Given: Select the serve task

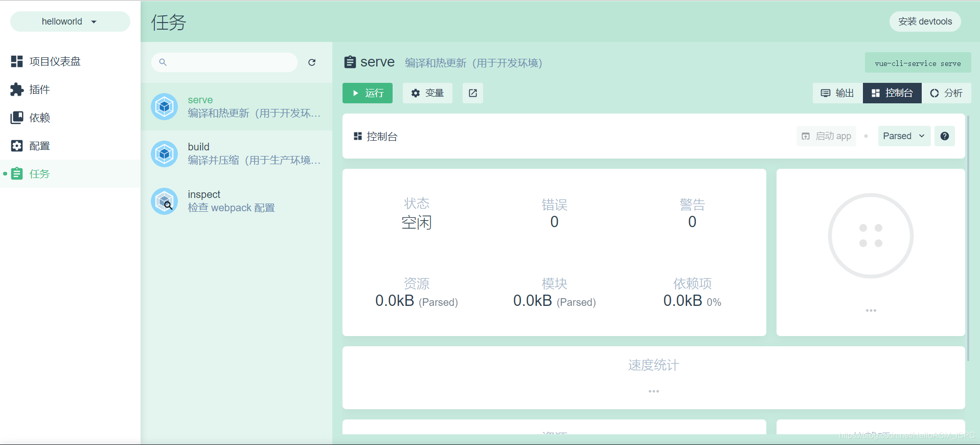Looking at the screenshot, I should tap(236, 107).
